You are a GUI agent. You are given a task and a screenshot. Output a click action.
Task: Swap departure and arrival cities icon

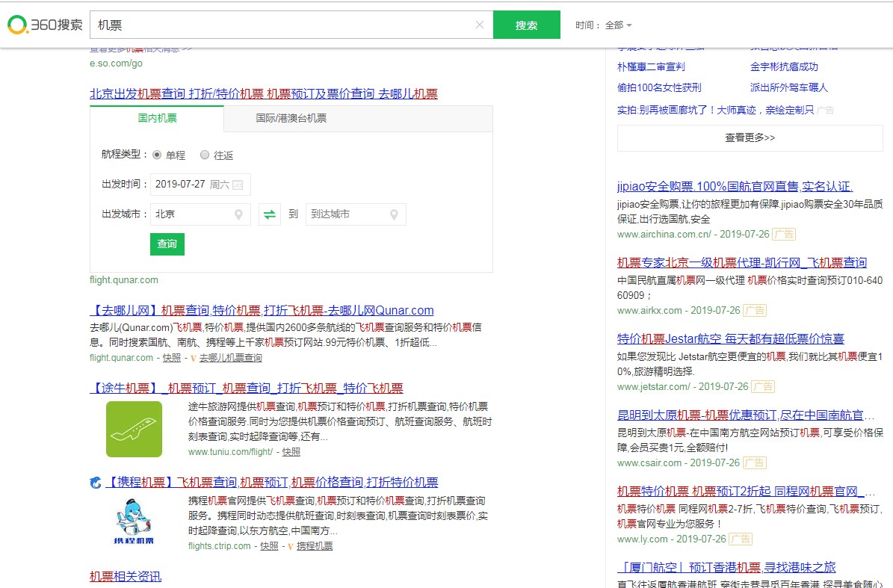[269, 214]
